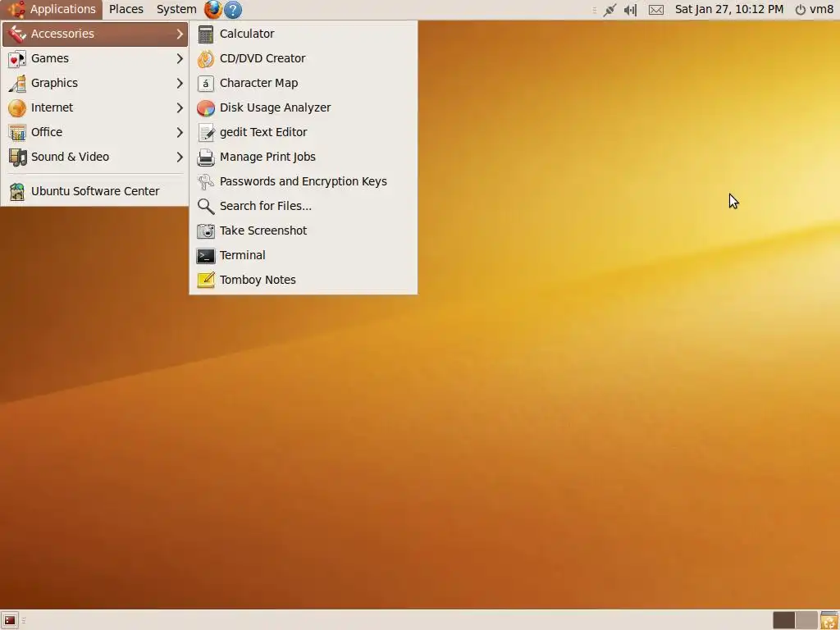840x630 pixels.
Task: Open the Trash icon in bottom panel
Action: click(829, 620)
